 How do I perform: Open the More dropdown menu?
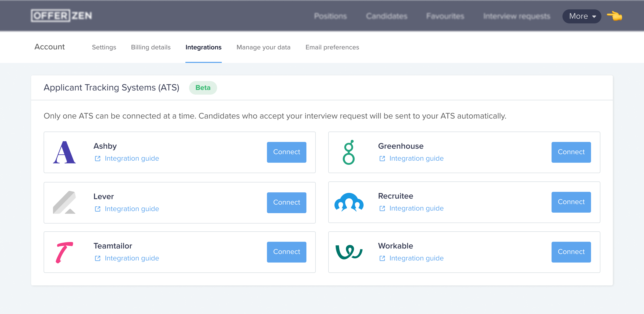581,16
